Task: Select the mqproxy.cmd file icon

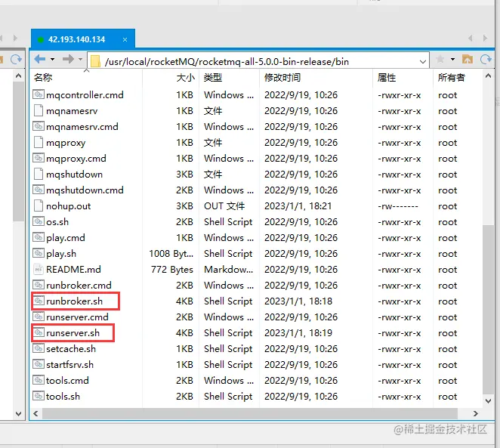Action: (x=39, y=158)
